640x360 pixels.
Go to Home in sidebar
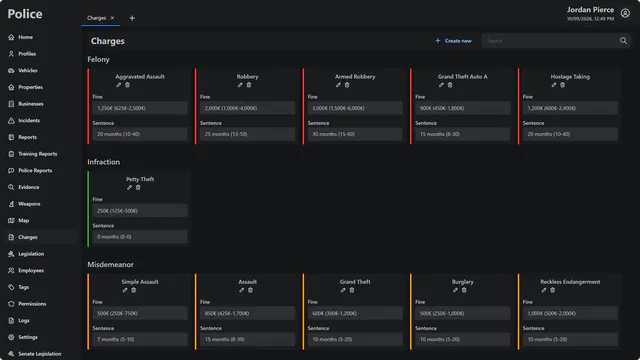tap(40, 37)
